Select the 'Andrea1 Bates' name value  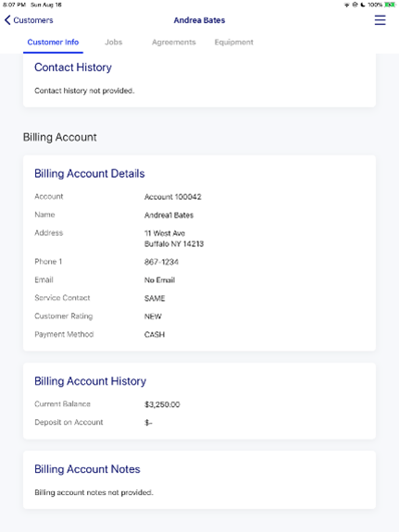[168, 215]
